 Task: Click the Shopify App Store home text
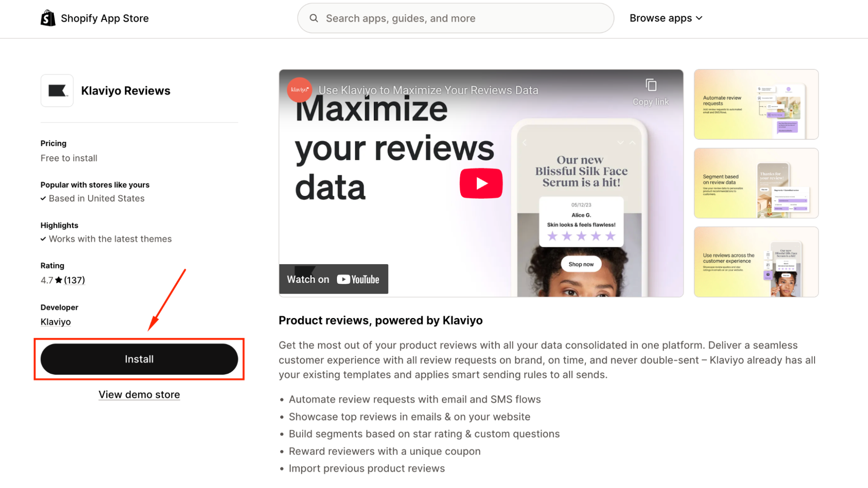(105, 18)
